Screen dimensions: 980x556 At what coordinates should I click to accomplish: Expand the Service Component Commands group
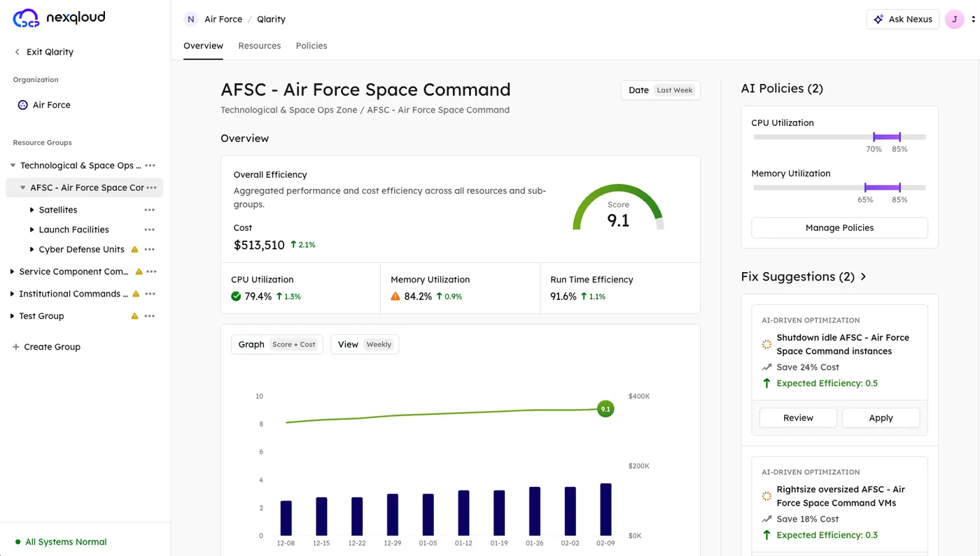tap(13, 271)
